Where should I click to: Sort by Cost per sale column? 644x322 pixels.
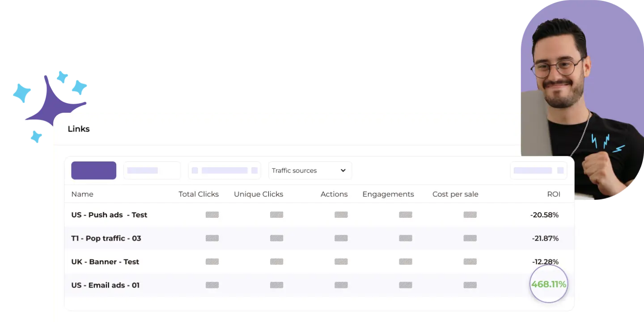pyautogui.click(x=455, y=194)
